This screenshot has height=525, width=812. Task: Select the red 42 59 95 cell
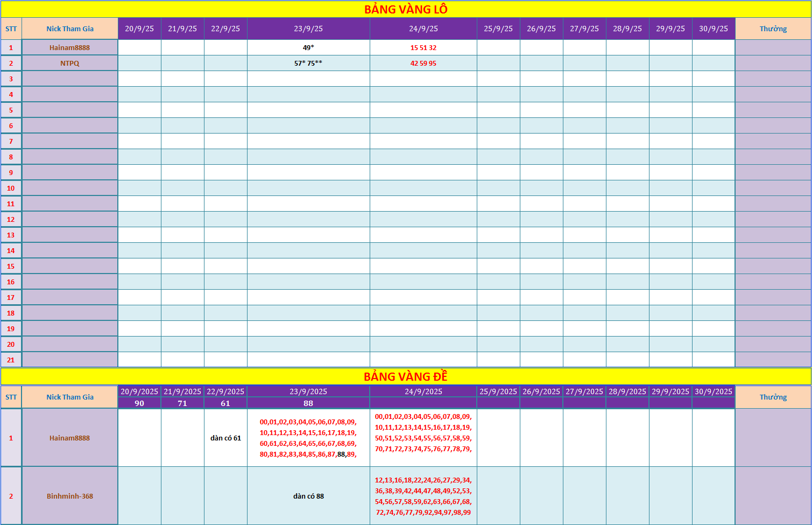pos(423,63)
